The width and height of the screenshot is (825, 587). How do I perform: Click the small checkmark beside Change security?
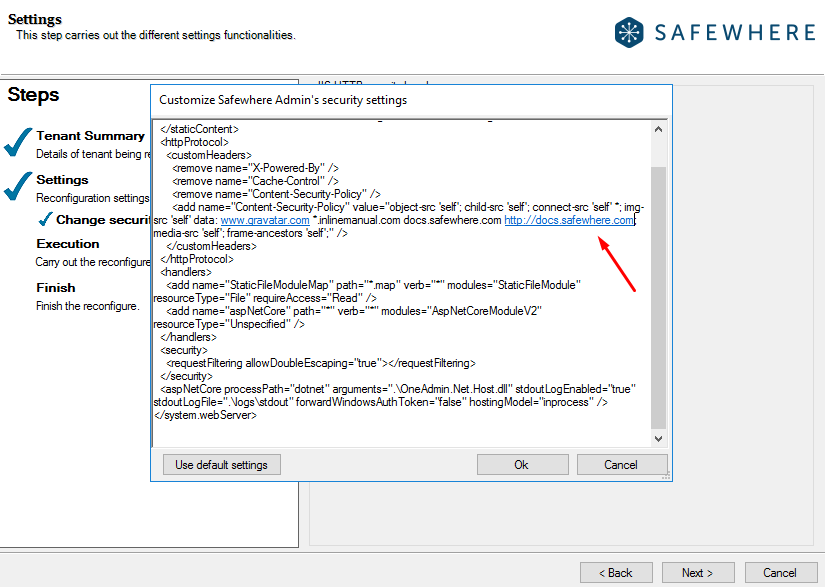pyautogui.click(x=45, y=219)
